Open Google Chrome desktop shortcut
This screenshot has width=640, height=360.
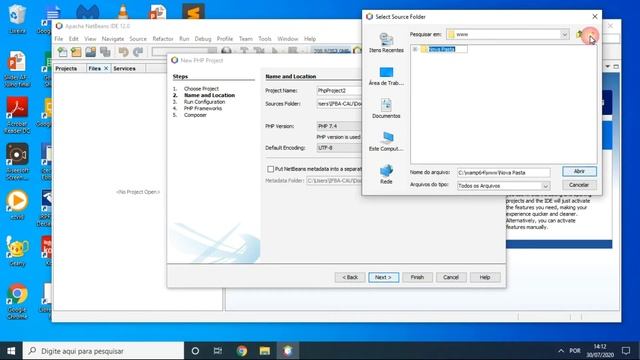[x=17, y=300]
